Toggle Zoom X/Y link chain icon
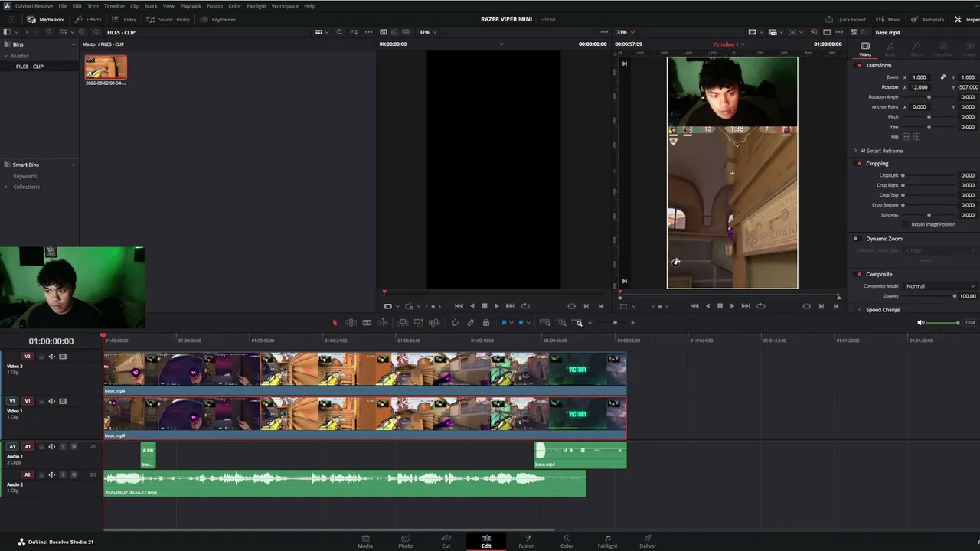 943,77
